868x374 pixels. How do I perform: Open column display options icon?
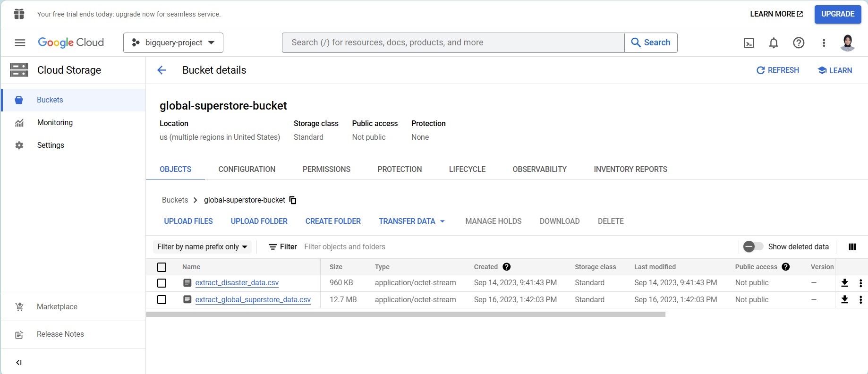pyautogui.click(x=852, y=247)
